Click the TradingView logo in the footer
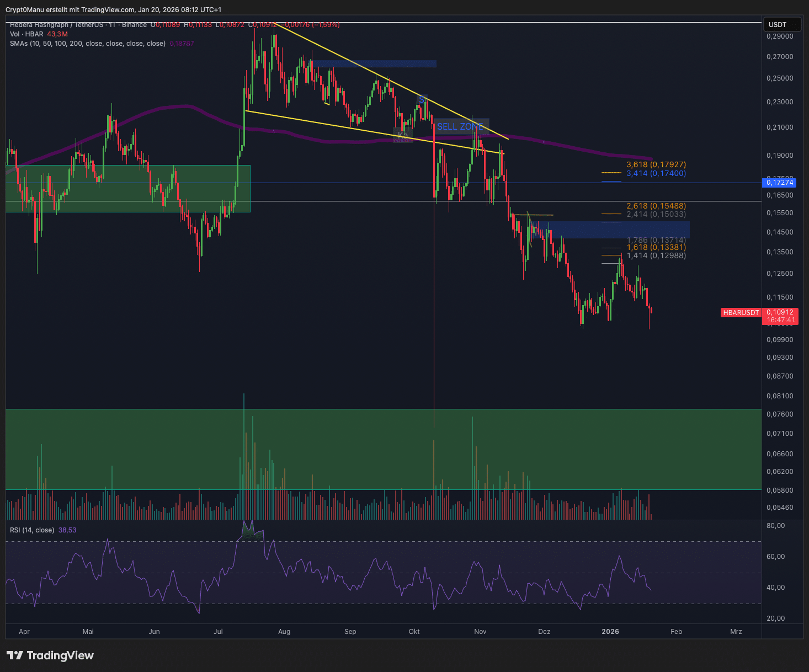Screen dimensions: 809x672 pos(50,655)
